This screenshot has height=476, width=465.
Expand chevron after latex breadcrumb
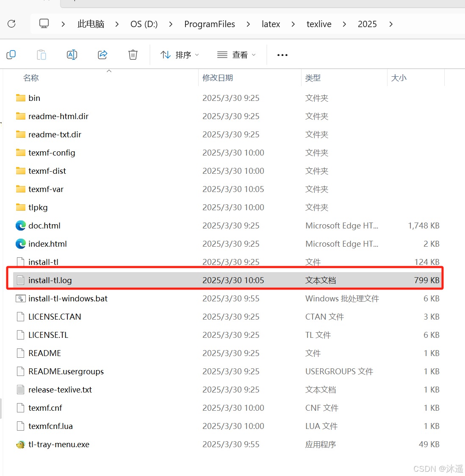click(x=293, y=24)
